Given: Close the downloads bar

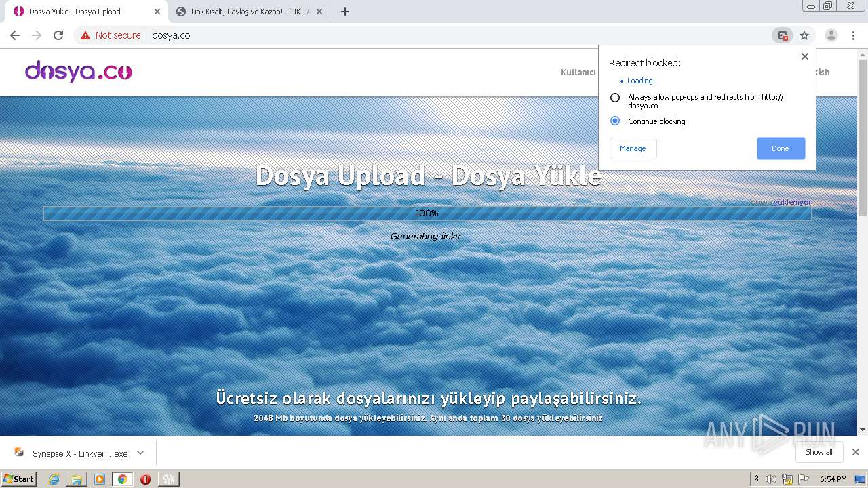Looking at the screenshot, I should 855,452.
